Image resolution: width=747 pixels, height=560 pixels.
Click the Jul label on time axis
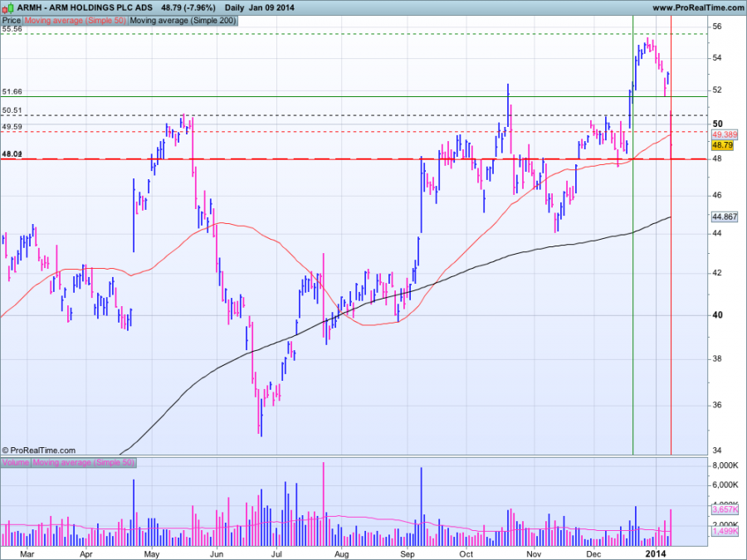276,554
